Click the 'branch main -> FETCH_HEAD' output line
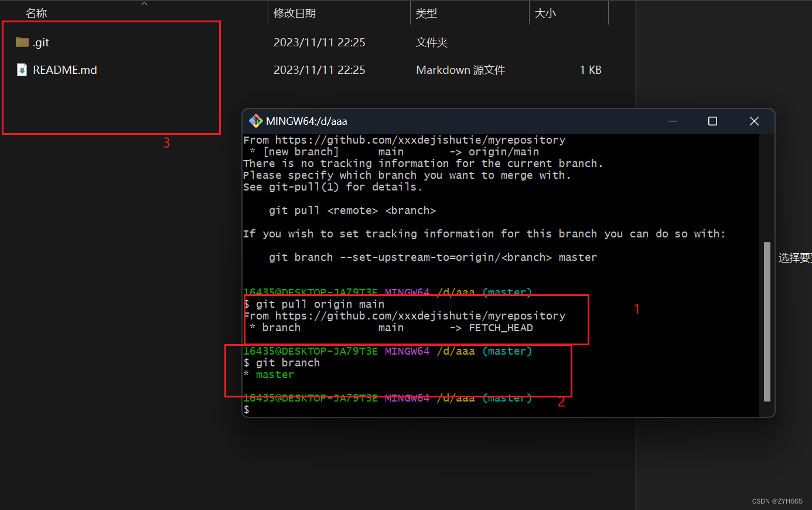Screen dimensions: 812x510 pyautogui.click(x=391, y=328)
